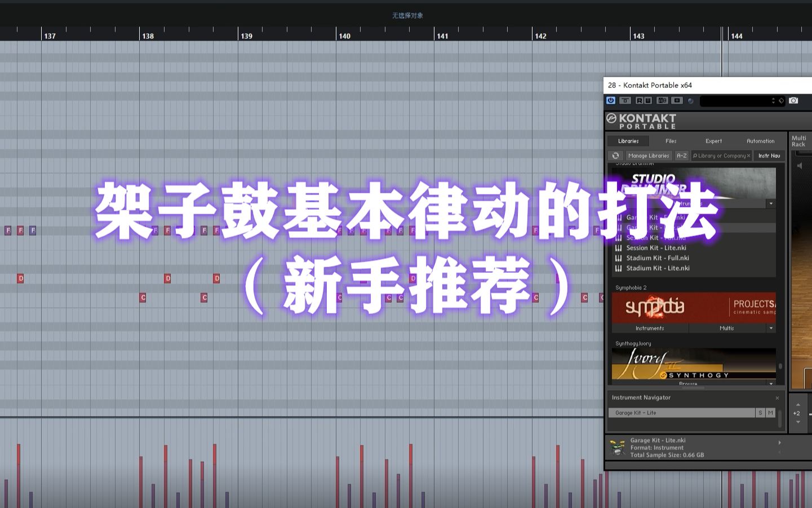The height and width of the screenshot is (508, 812).
Task: Open the Expert tab
Action: pyautogui.click(x=713, y=141)
